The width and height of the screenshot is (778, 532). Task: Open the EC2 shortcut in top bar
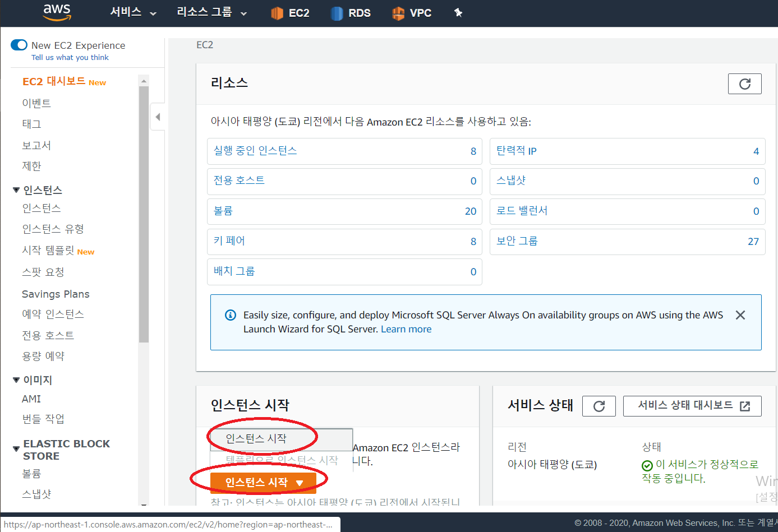290,13
